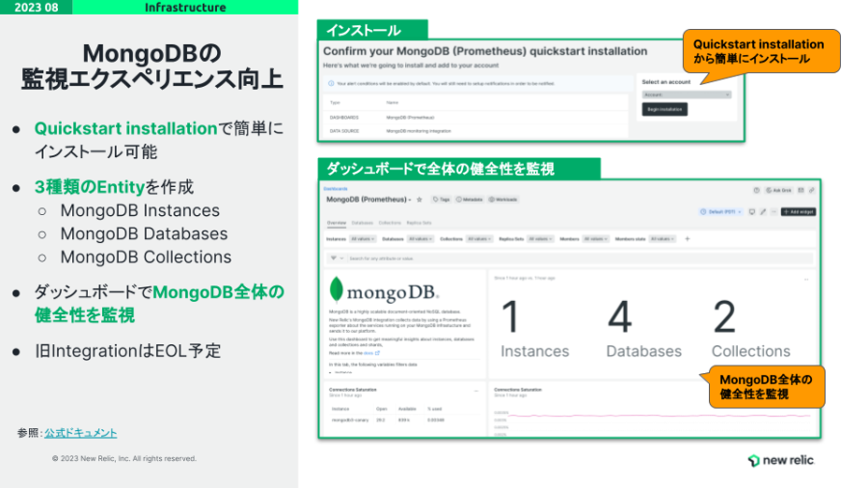Open the Workloads chip on the dashboard
868x488 pixels.
(x=503, y=200)
